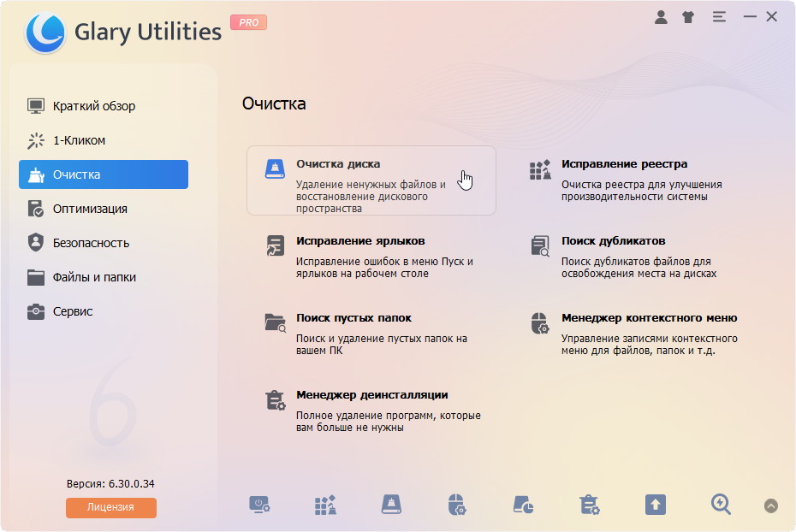The width and height of the screenshot is (796, 532).
Task: Click the Лицензия button
Action: coord(110,507)
